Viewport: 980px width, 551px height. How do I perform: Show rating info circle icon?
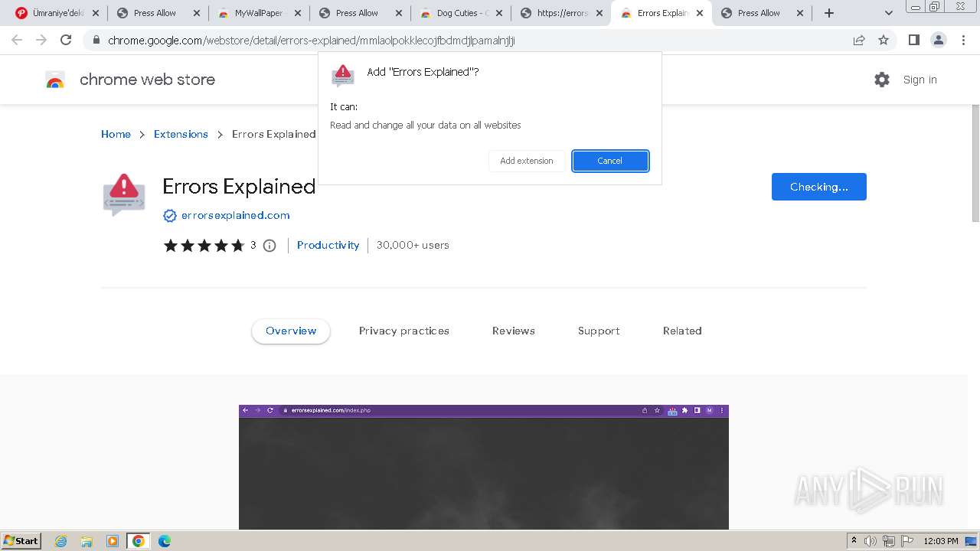point(269,246)
